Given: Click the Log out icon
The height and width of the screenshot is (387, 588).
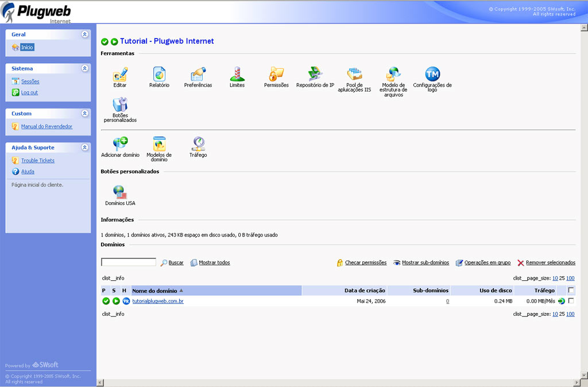Looking at the screenshot, I should tap(16, 92).
